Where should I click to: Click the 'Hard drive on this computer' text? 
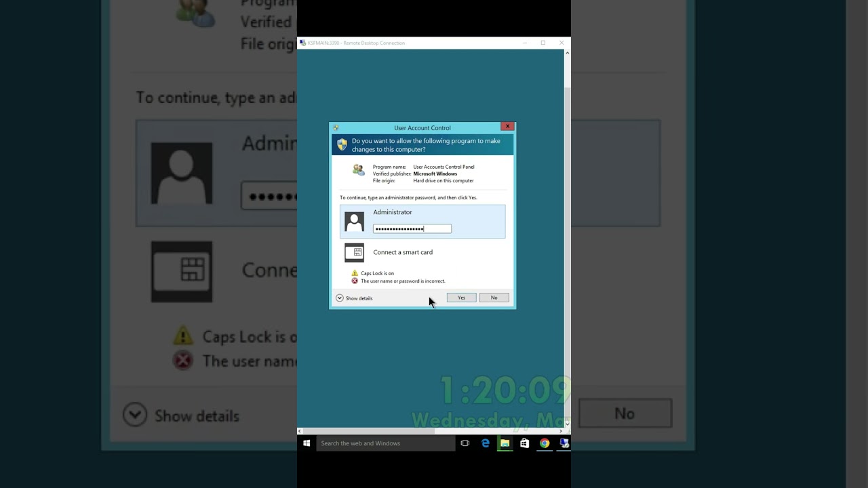coord(443,181)
